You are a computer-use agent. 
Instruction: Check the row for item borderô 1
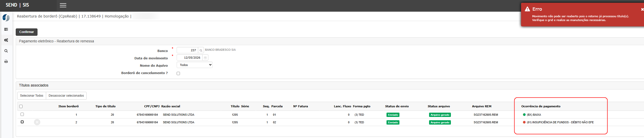point(22,114)
